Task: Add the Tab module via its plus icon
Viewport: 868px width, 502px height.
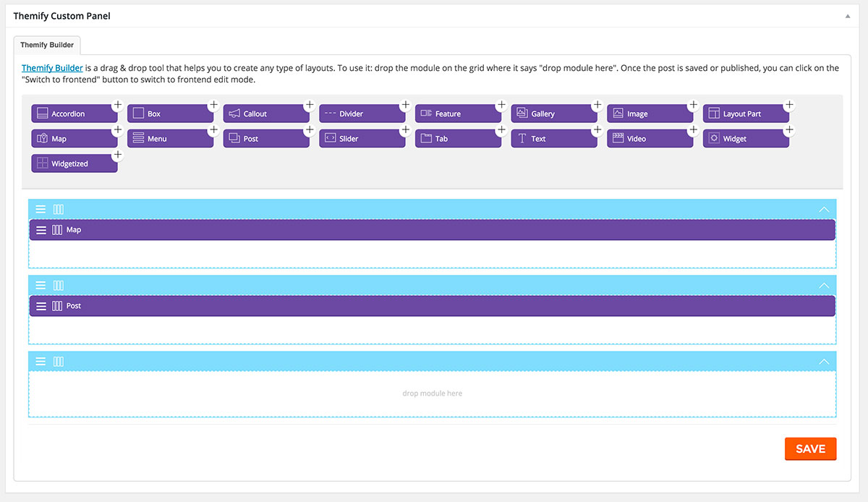Action: tap(501, 129)
